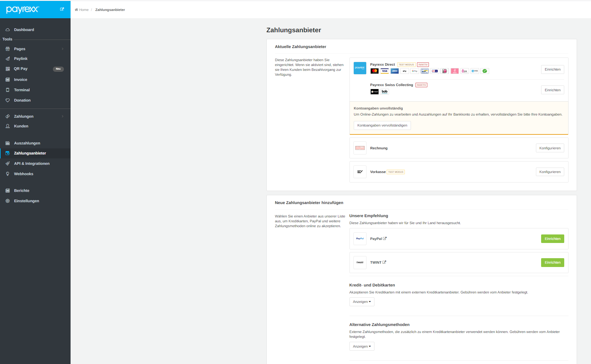Open the QR Pay menu item
The width and height of the screenshot is (591, 364).
coord(21,69)
